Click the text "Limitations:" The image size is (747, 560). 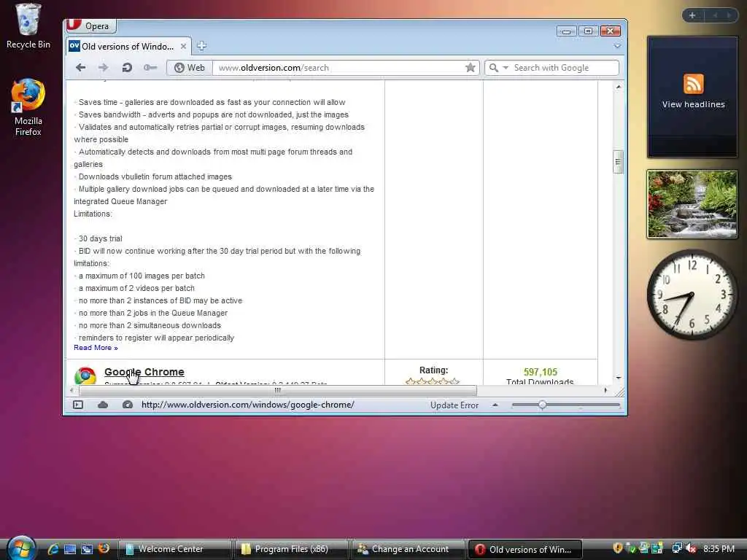tap(93, 214)
